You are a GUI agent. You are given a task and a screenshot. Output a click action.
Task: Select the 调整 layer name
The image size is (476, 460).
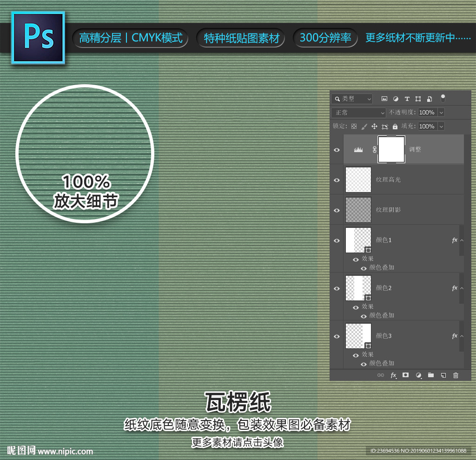point(415,149)
